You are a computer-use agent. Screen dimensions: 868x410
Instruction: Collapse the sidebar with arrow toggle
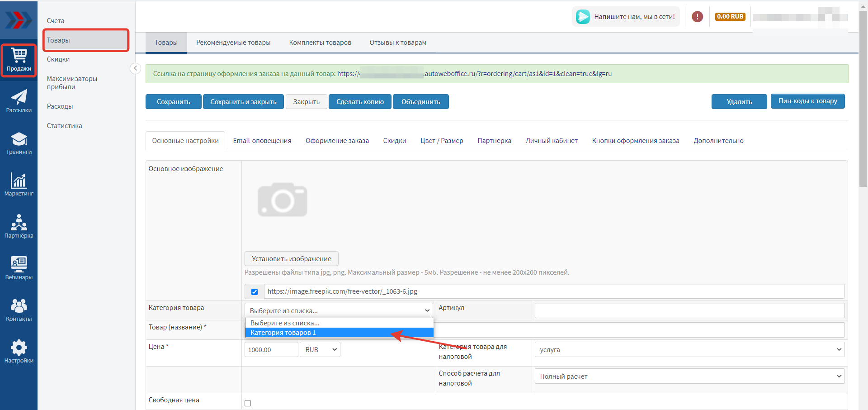click(x=135, y=68)
